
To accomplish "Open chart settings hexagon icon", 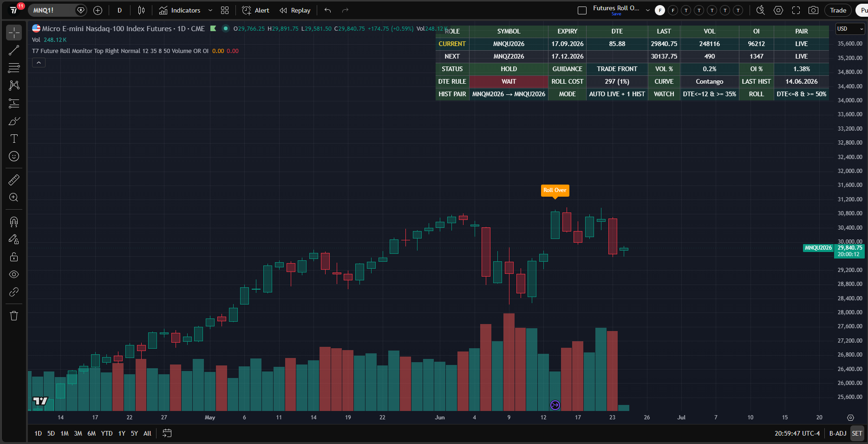I will 778,10.
